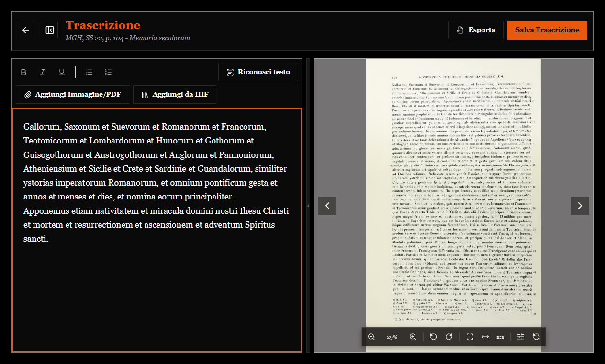Go back using the left arrow button
This screenshot has height=364, width=605.
26,30
